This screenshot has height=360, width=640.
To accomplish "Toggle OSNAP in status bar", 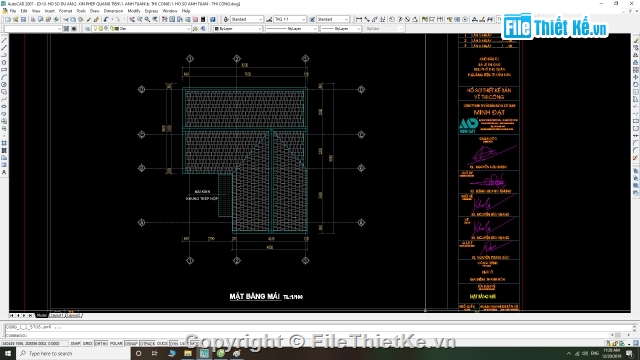I will pyautogui.click(x=131, y=343).
